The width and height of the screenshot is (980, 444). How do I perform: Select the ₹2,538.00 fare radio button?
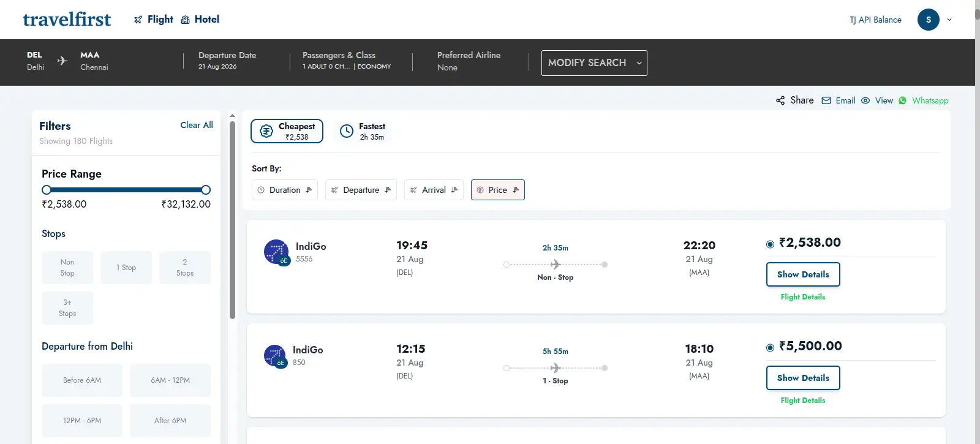click(770, 244)
